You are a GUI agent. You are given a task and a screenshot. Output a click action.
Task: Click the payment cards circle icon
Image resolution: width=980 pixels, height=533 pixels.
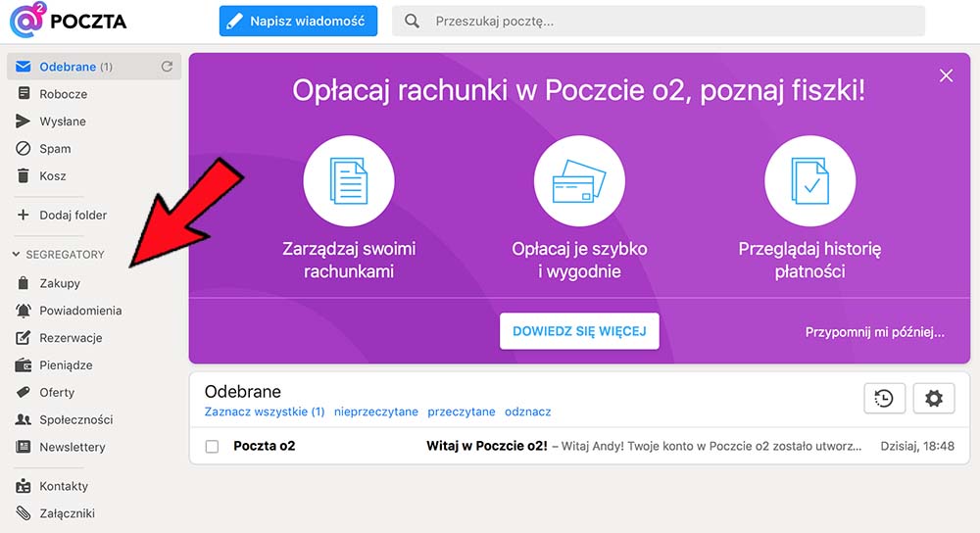[579, 181]
